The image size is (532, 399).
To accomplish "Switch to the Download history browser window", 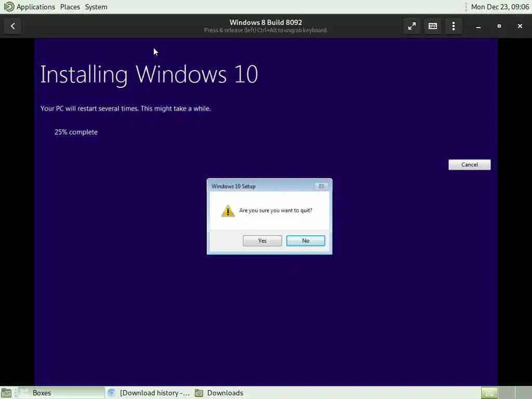I will point(149,393).
